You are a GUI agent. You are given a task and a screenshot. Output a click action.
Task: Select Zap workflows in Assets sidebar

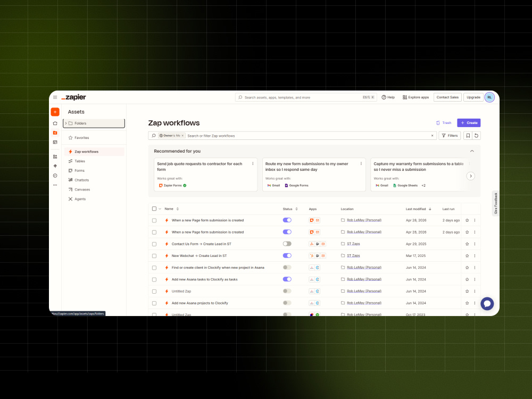(94, 152)
